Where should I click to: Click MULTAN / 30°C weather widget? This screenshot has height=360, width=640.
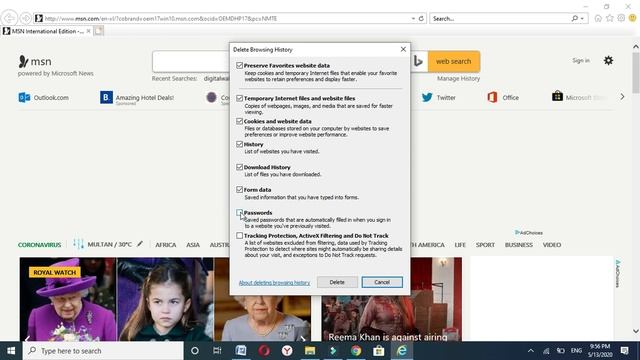(x=103, y=244)
